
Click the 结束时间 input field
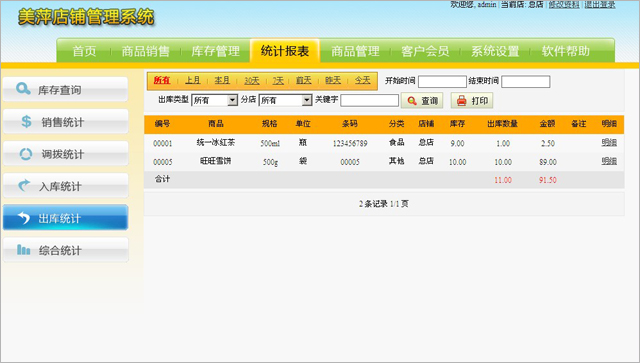(x=526, y=82)
